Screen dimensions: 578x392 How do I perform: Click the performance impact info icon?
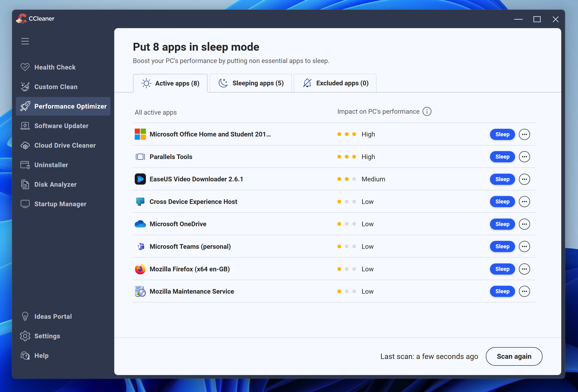pyautogui.click(x=427, y=111)
